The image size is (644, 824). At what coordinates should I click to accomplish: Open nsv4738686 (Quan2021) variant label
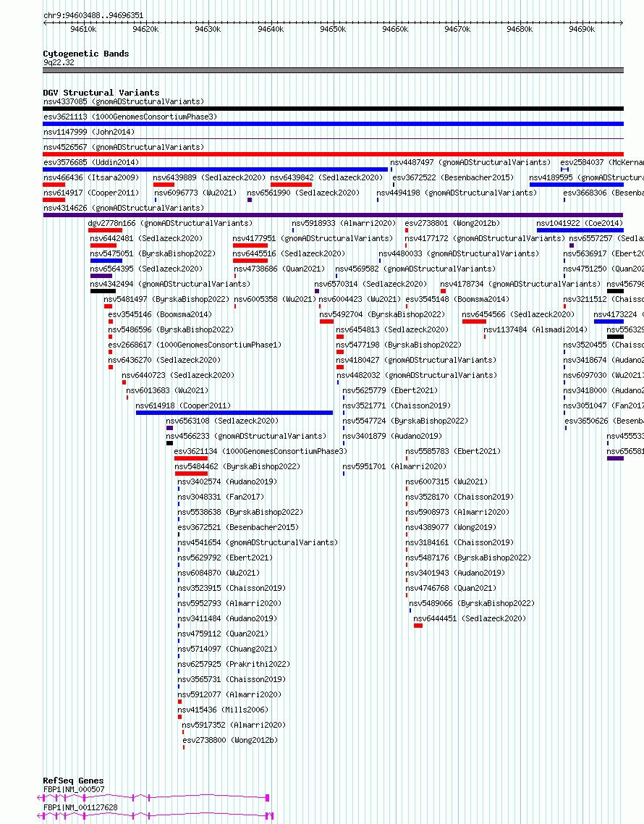click(279, 269)
